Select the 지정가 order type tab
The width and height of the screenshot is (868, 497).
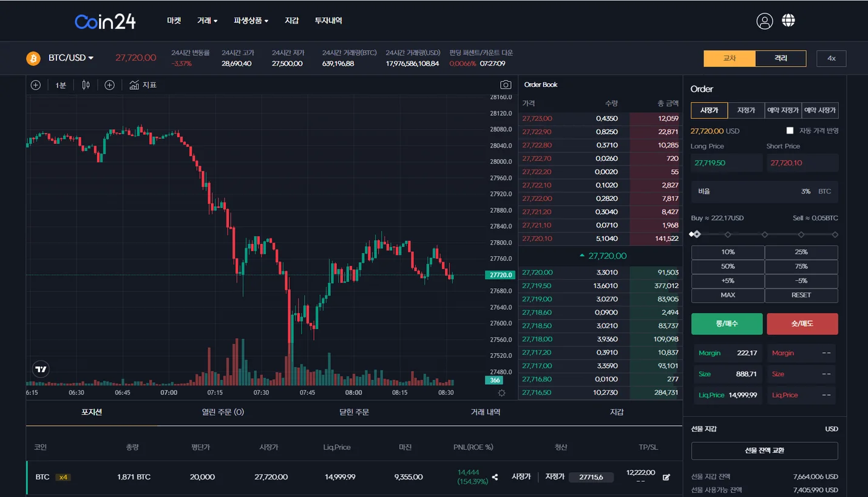746,110
